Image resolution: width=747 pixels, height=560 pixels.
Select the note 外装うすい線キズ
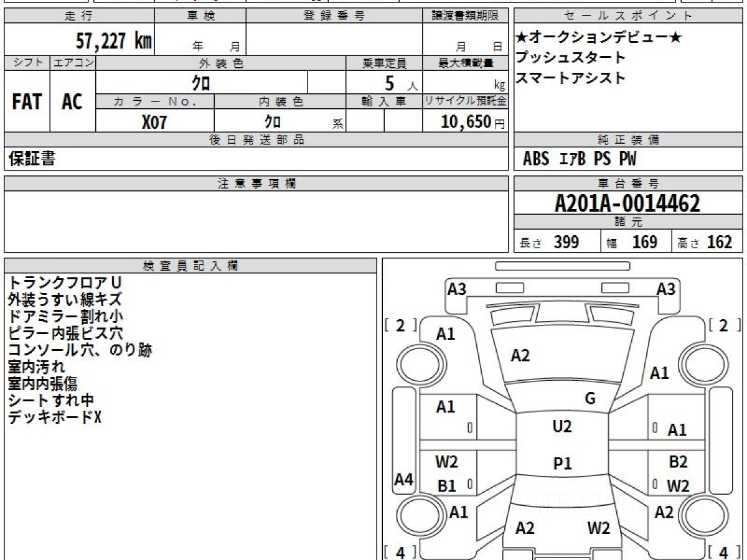65,300
